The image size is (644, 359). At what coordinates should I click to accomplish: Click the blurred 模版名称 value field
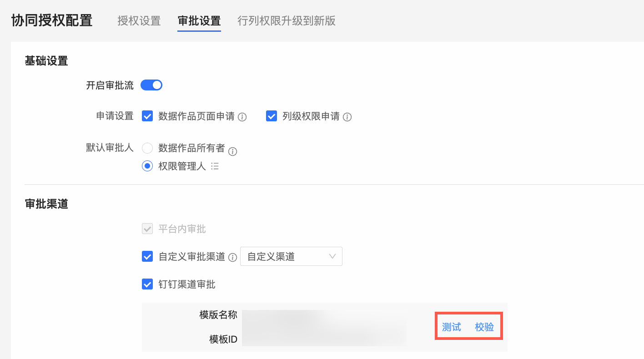(324, 315)
